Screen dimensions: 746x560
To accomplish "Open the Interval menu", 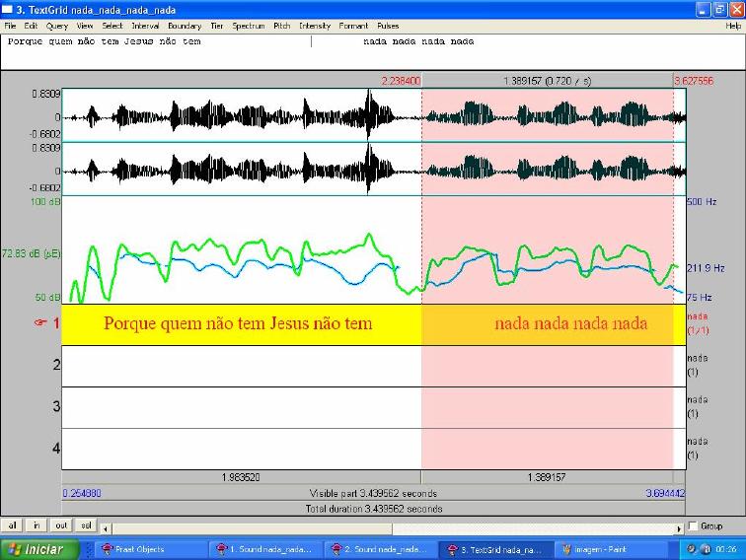I will pyautogui.click(x=145, y=27).
